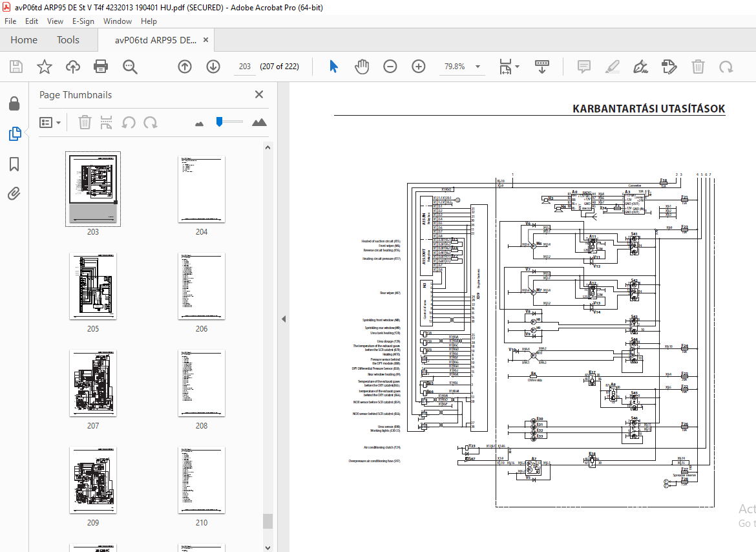Screen dimensions: 756x552
Task: Collapse the navigation pane arrow
Action: (284, 319)
